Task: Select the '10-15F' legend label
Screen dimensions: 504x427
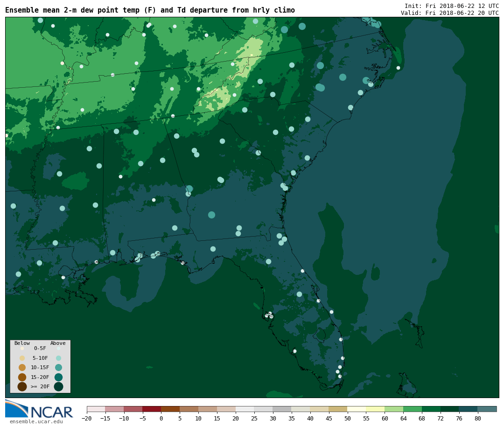Action: pyautogui.click(x=40, y=368)
